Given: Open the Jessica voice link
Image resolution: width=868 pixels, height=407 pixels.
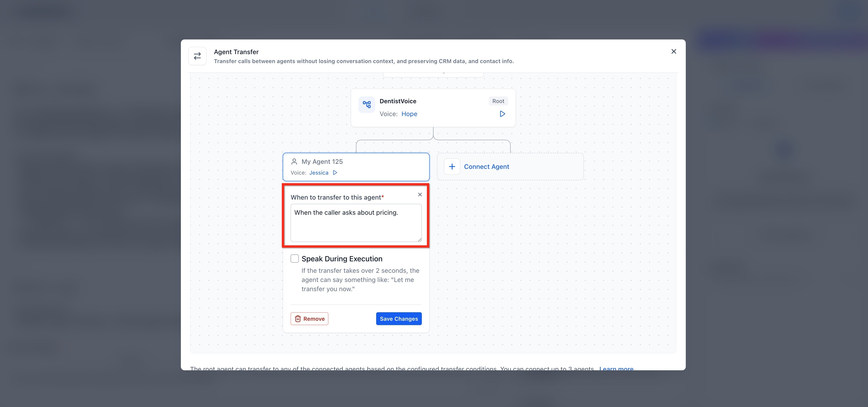Looking at the screenshot, I should (x=318, y=173).
